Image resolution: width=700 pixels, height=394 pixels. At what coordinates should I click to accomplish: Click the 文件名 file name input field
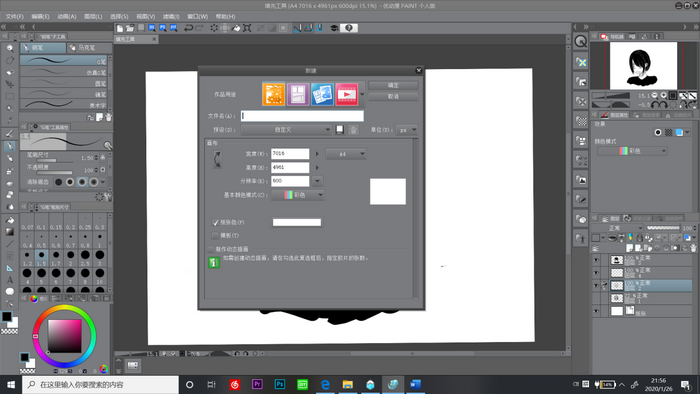pyautogui.click(x=302, y=116)
